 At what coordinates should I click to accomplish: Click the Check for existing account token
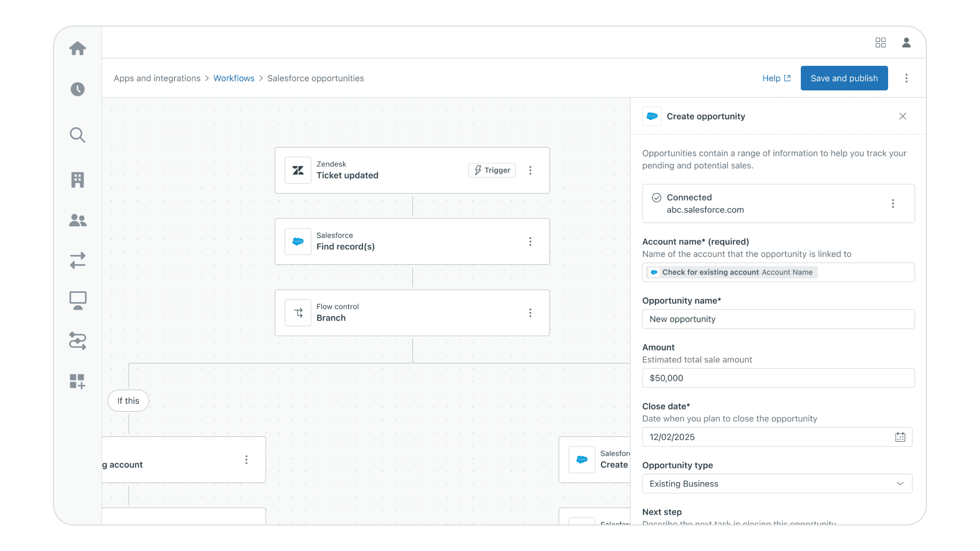tap(732, 272)
